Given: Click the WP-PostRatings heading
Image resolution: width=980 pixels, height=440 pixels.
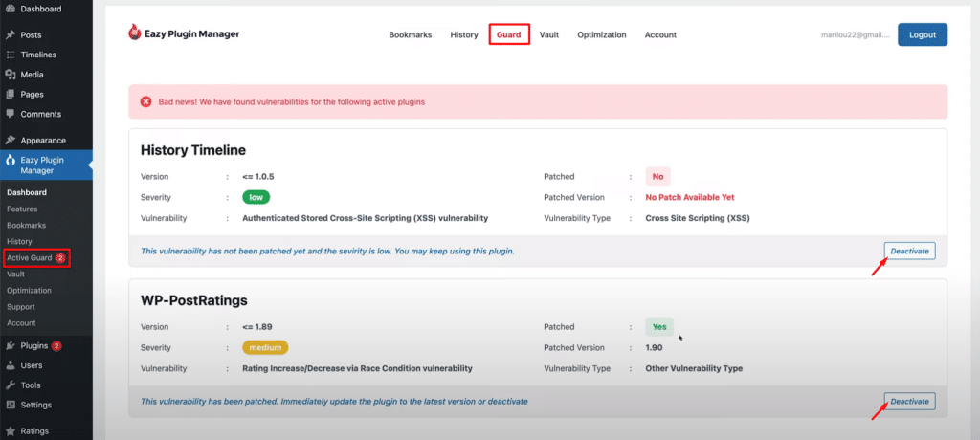Looking at the screenshot, I should point(194,300).
